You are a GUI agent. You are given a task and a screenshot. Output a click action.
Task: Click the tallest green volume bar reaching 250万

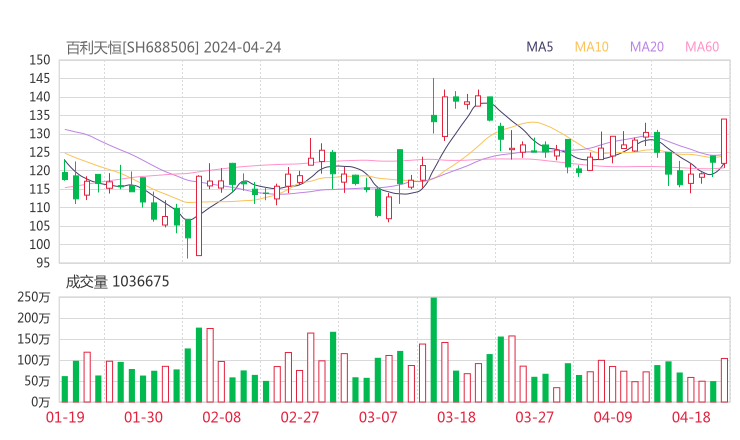pos(434,350)
